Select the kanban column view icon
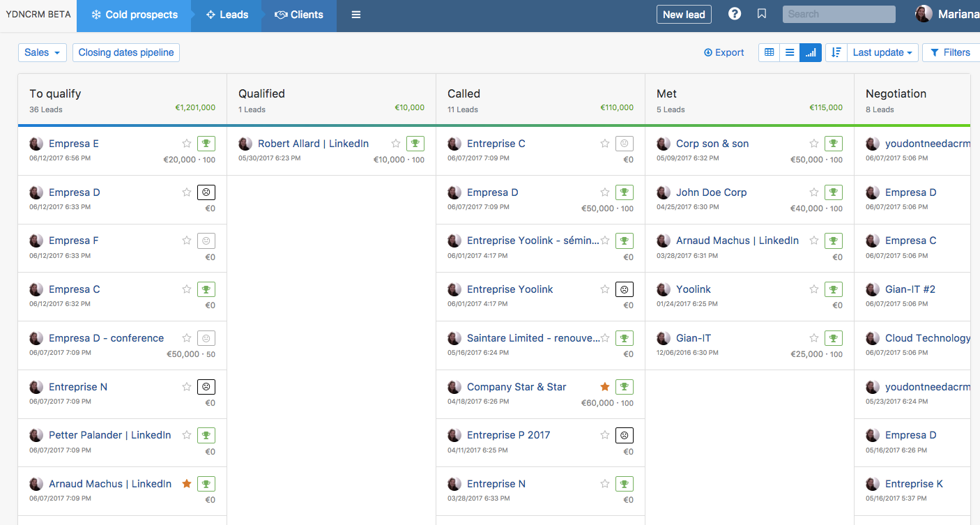This screenshot has height=525, width=980. [810, 52]
